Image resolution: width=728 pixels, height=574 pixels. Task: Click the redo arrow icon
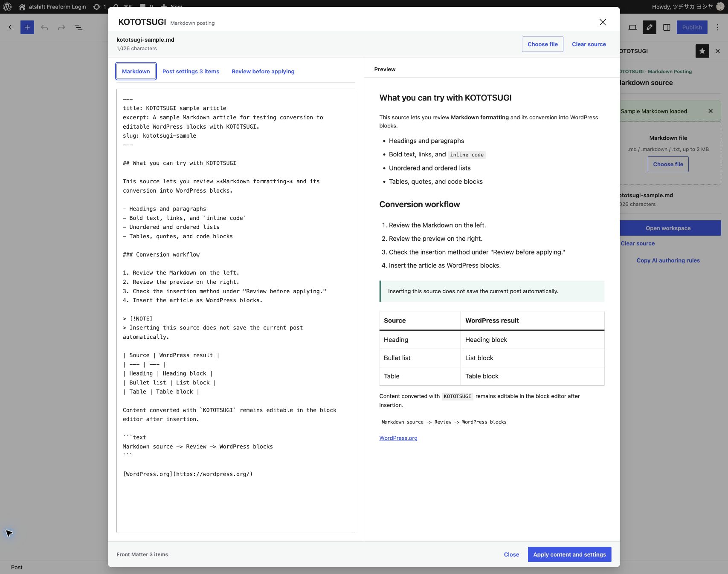coord(61,27)
